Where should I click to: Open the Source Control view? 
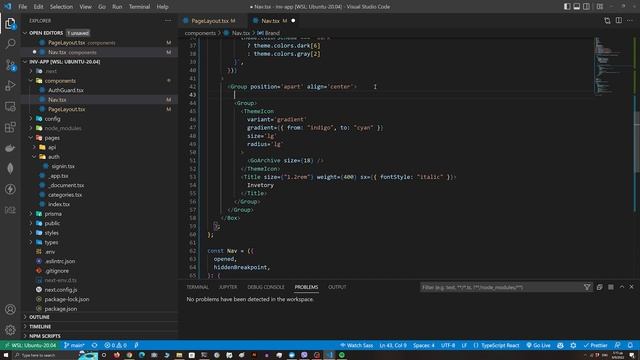click(10, 65)
